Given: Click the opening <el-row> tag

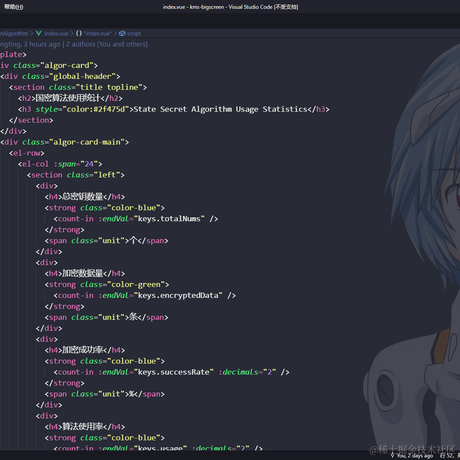Looking at the screenshot, I should point(27,153).
